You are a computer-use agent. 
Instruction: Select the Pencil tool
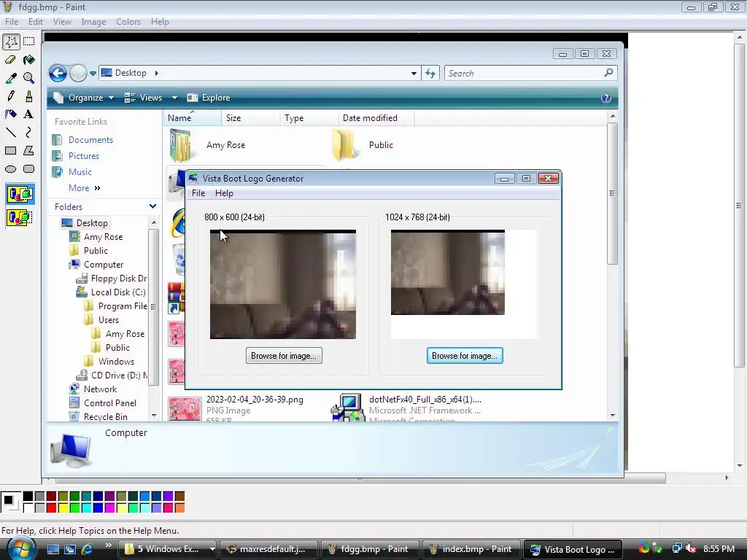[11, 96]
